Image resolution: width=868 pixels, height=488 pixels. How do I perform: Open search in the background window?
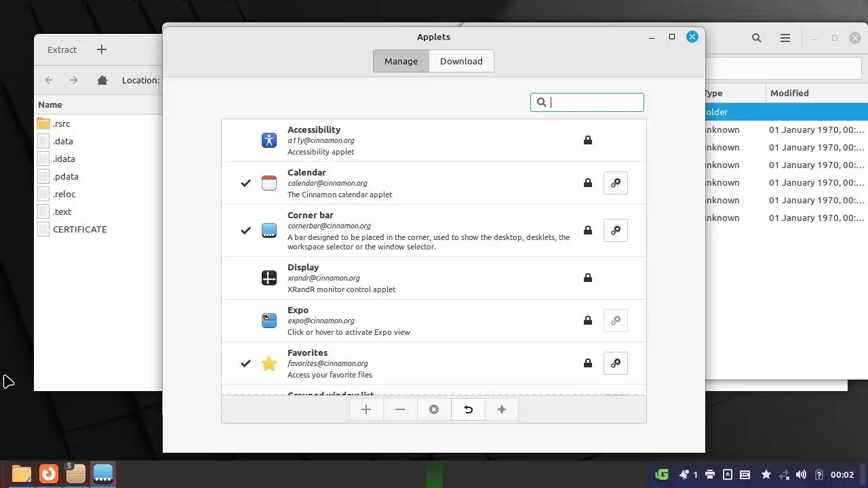point(757,39)
